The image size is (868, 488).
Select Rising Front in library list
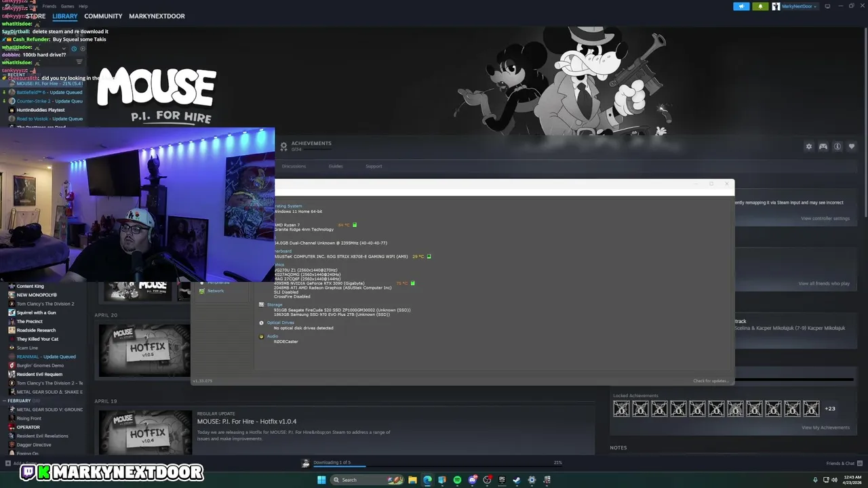tap(29, 418)
